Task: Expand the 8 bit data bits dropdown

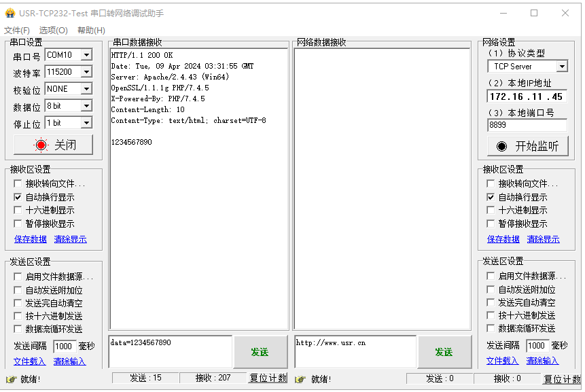Action: 86,106
